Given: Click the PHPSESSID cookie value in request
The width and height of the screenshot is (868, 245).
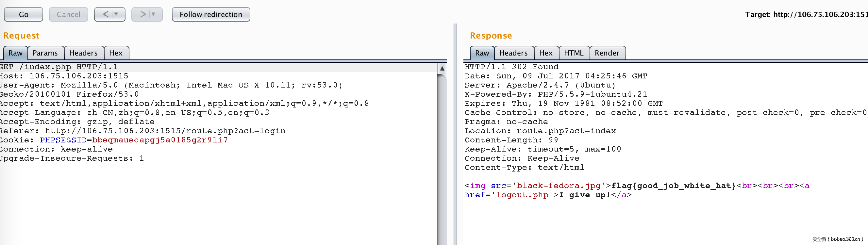Looking at the screenshot, I should point(160,140).
